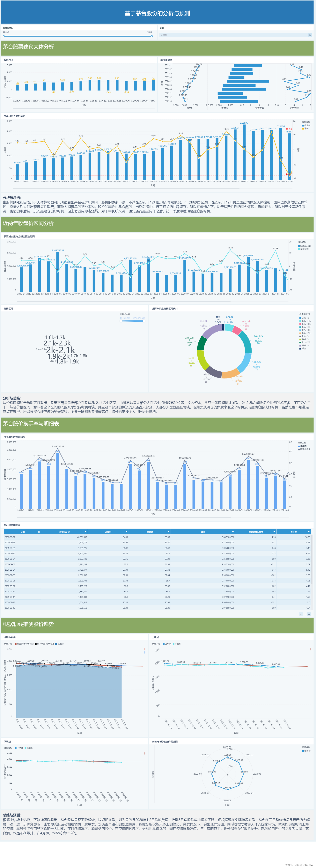Go to previous page of 茅台股价明细表

pos(301,614)
